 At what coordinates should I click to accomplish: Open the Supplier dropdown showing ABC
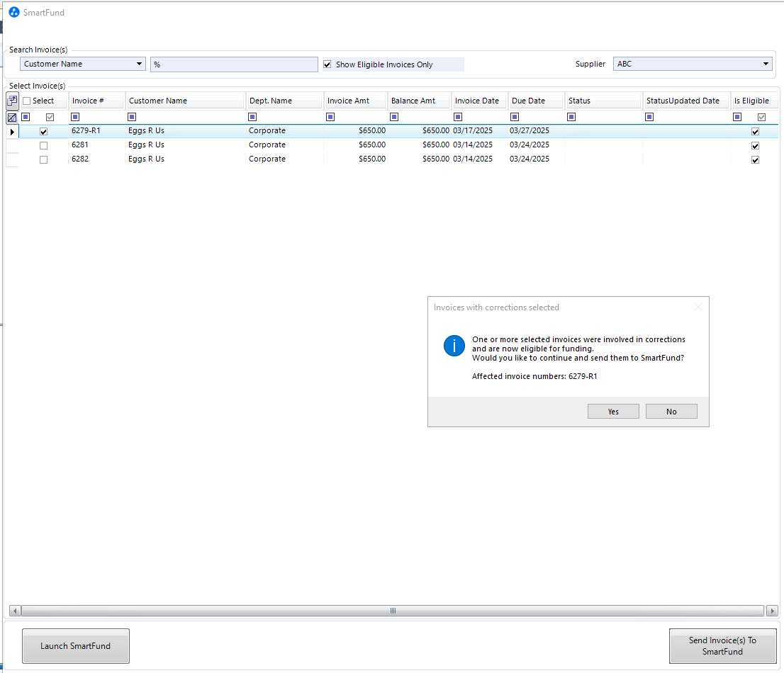coord(693,64)
